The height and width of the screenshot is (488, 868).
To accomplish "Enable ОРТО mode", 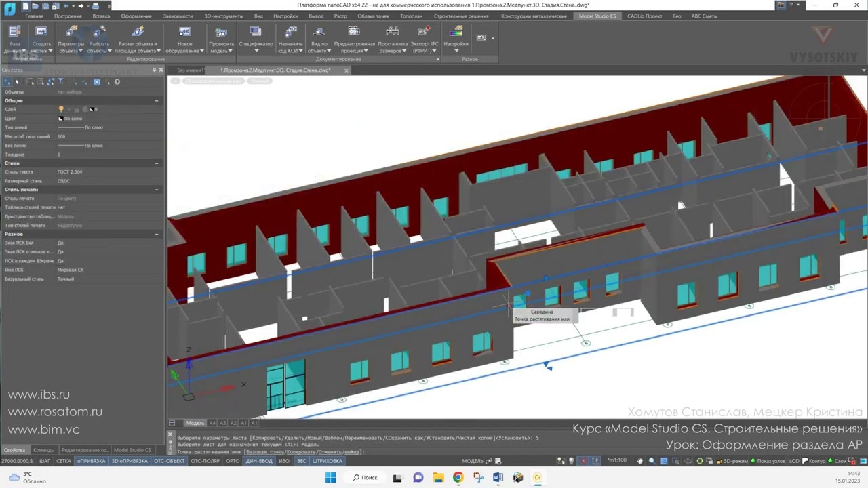I will (x=233, y=461).
